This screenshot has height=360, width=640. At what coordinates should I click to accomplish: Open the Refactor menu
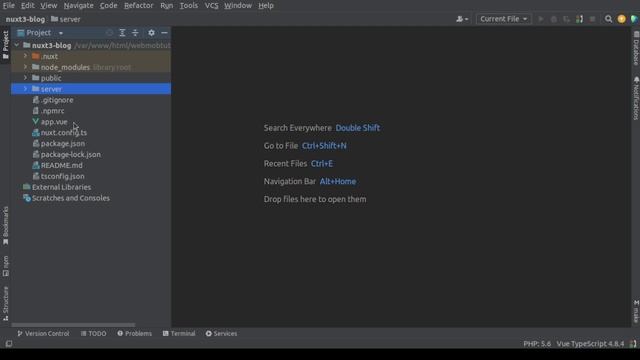pyautogui.click(x=138, y=6)
